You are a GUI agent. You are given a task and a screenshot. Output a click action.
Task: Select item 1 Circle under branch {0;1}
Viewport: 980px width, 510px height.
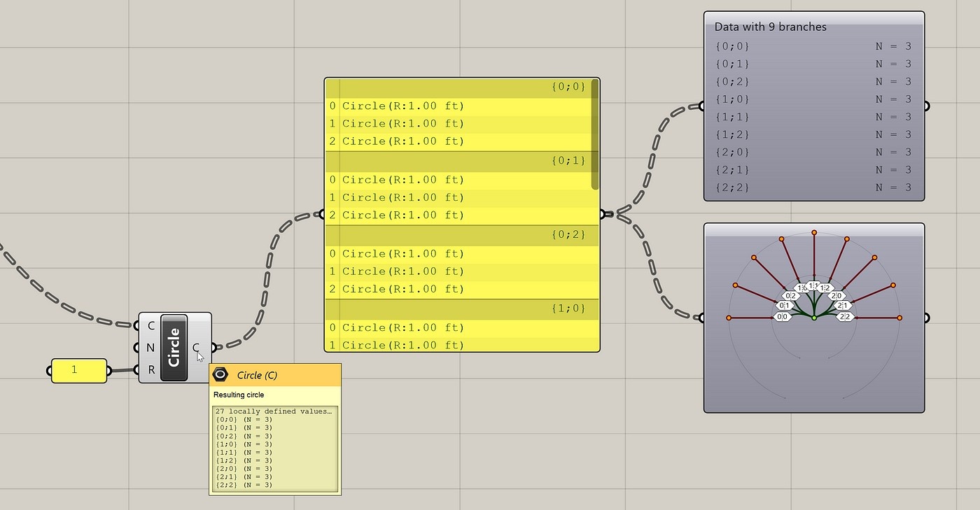click(458, 197)
